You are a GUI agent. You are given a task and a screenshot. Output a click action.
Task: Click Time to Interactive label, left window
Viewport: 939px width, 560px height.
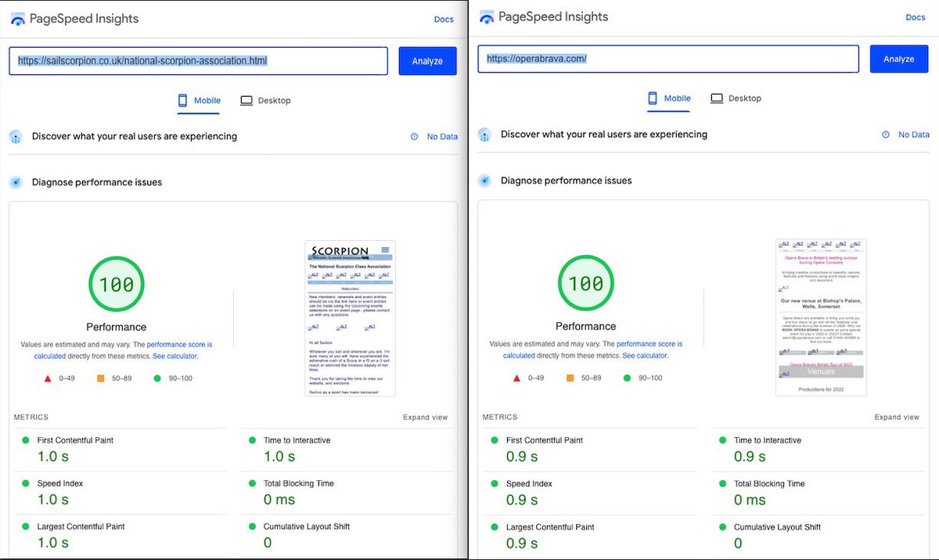coord(297,440)
